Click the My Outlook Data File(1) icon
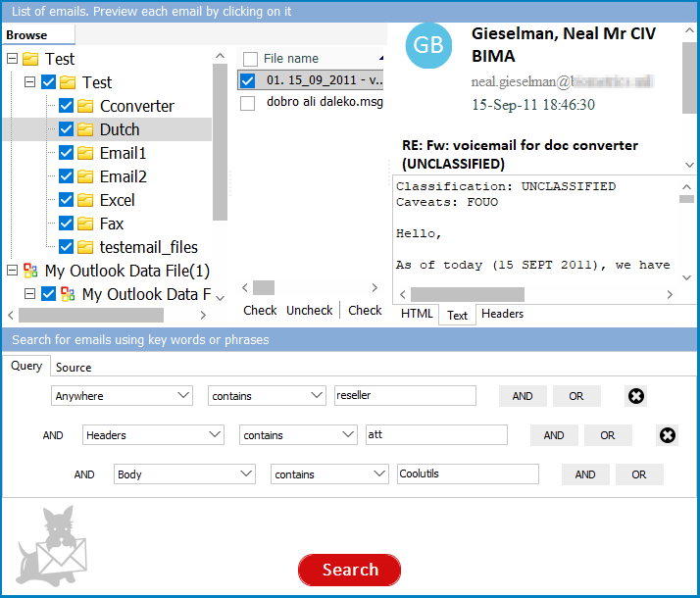Viewport: 700px width, 598px height. click(x=30, y=271)
